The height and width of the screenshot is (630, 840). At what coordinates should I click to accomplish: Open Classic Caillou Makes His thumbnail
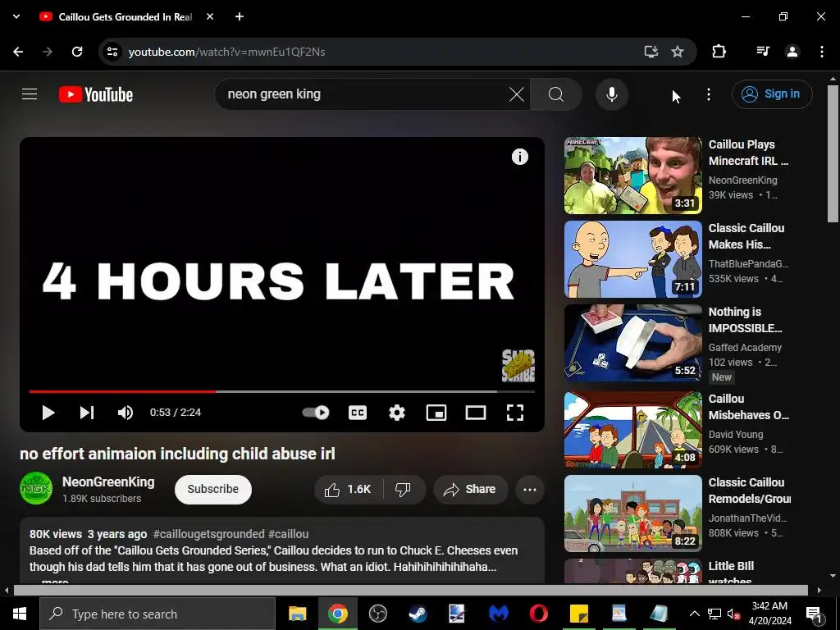632,259
